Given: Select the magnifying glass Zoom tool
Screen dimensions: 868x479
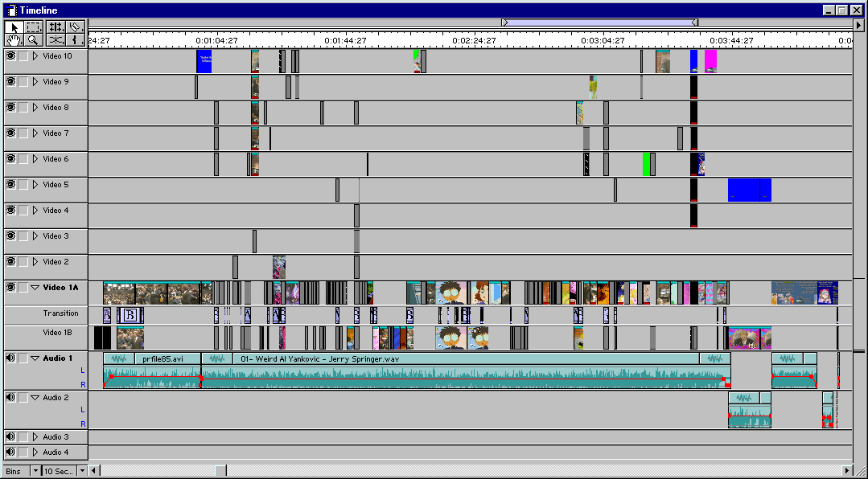Looking at the screenshot, I should pos(34,39).
